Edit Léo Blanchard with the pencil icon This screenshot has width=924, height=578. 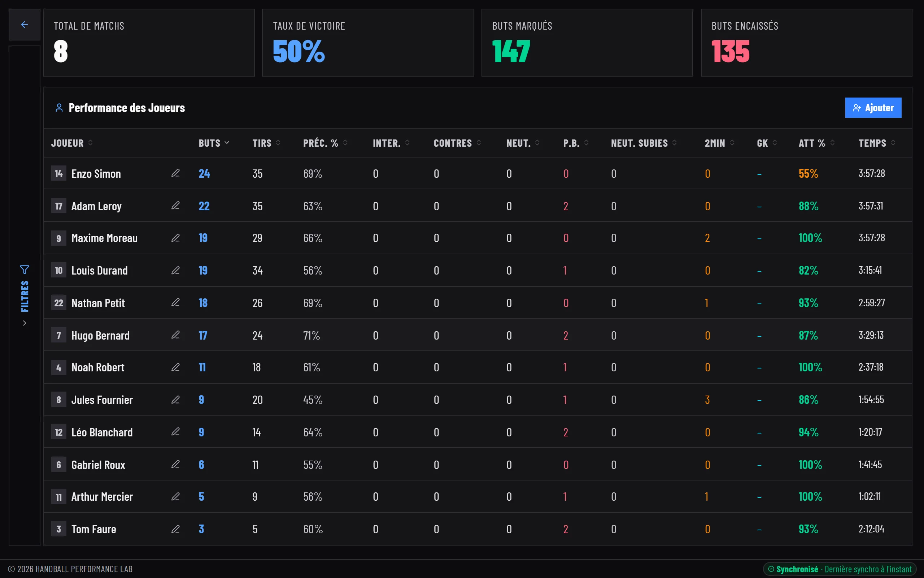pos(175,432)
